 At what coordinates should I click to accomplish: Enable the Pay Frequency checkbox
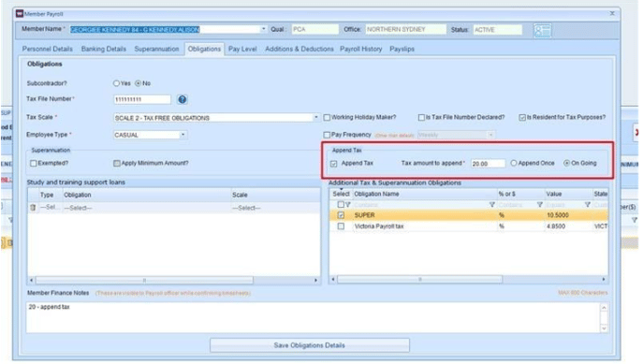click(327, 135)
